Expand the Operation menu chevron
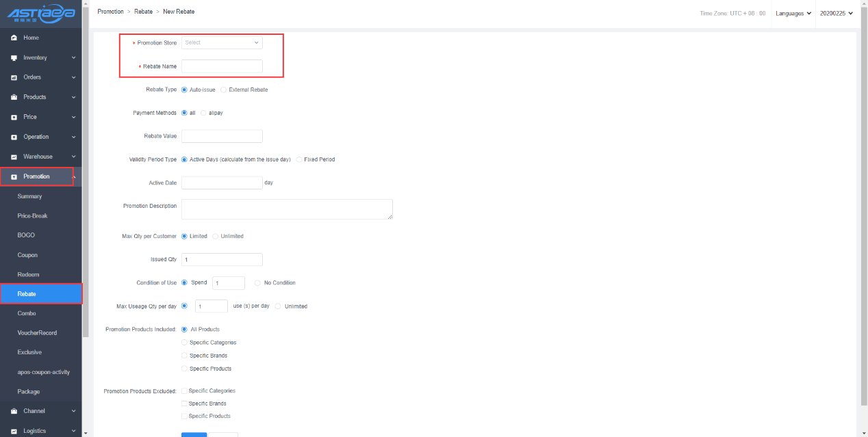Screen dimensions: 868x437 click(73, 137)
